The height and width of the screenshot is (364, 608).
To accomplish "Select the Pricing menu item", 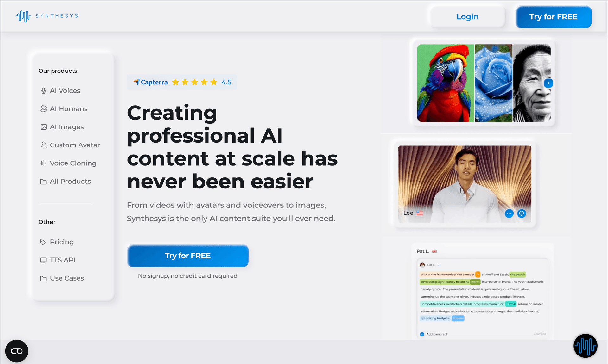I will coord(61,242).
